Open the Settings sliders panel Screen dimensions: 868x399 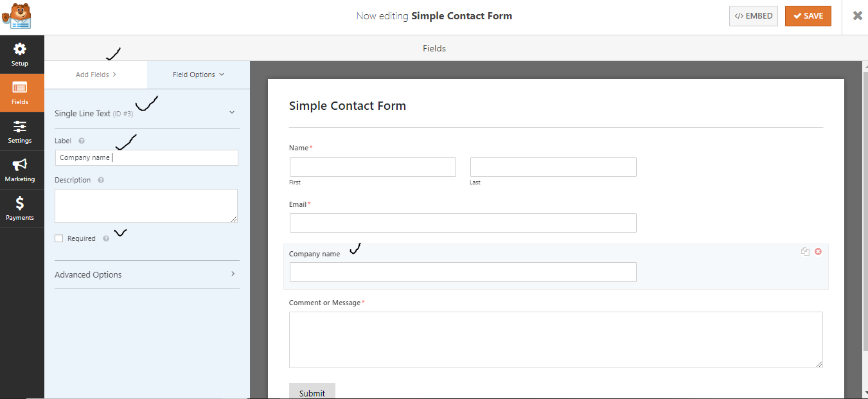pyautogui.click(x=20, y=132)
